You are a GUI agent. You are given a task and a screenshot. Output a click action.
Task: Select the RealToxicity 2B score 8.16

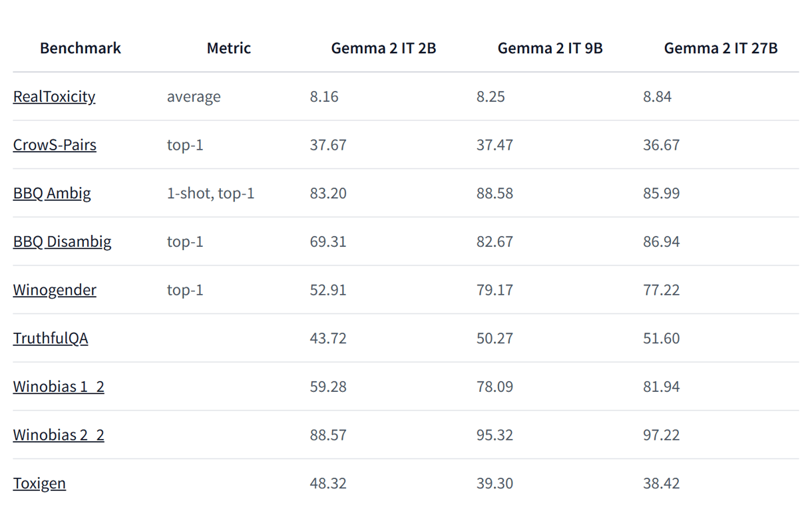coord(324,96)
